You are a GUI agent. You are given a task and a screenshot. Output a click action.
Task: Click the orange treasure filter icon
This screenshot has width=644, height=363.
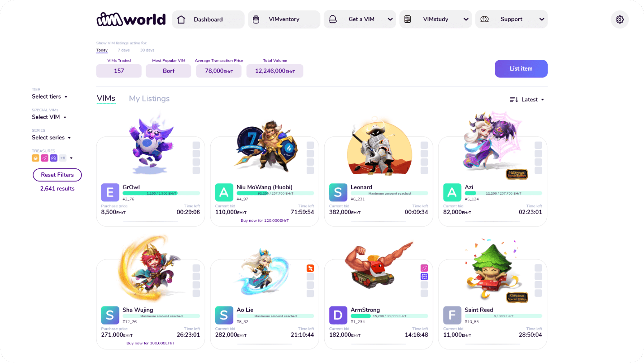pos(35,158)
